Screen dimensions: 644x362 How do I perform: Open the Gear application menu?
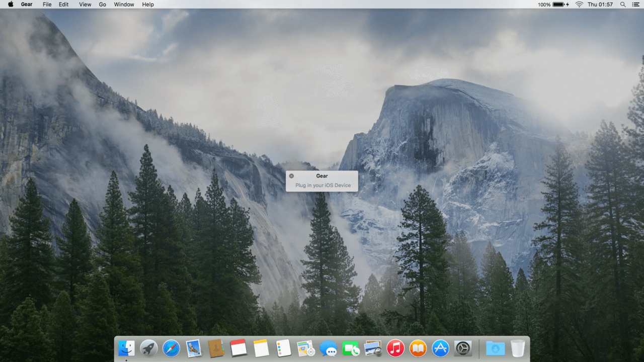[27, 4]
